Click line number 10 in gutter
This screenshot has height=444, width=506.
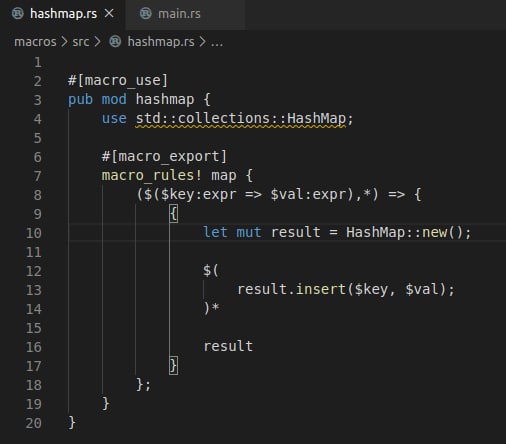point(34,233)
